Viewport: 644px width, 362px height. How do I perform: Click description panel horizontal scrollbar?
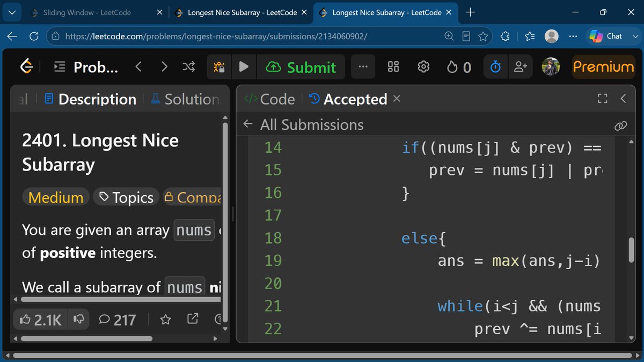[x=86, y=338]
